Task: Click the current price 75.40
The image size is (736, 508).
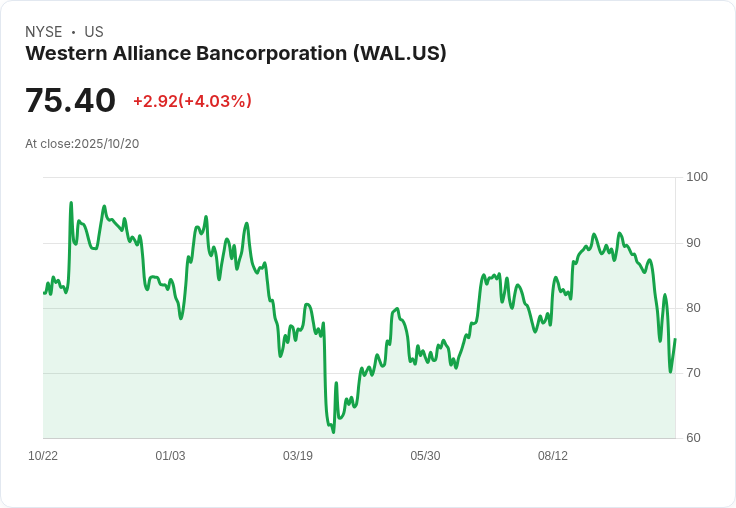Action: 70,100
